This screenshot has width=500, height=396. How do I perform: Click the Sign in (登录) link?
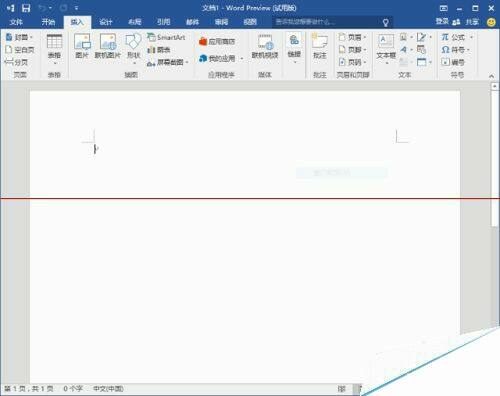pos(442,22)
